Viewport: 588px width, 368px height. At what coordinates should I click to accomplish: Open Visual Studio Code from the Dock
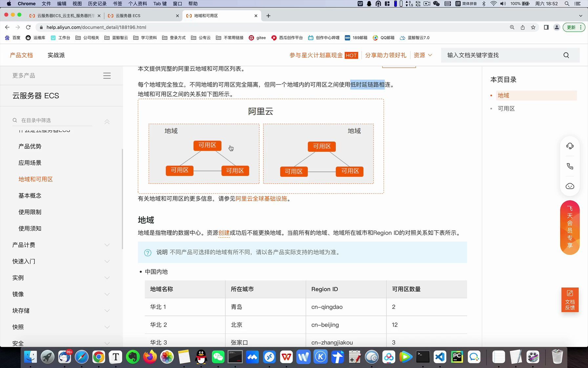440,357
